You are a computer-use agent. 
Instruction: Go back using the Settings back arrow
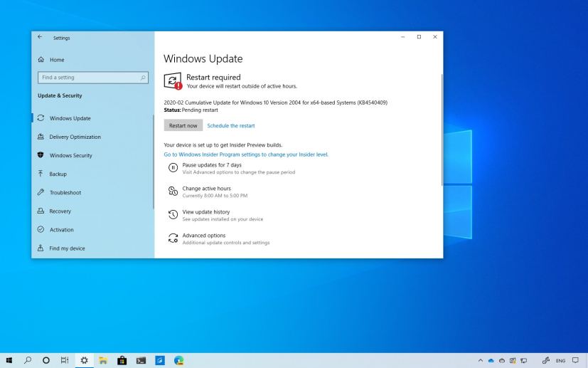point(40,37)
